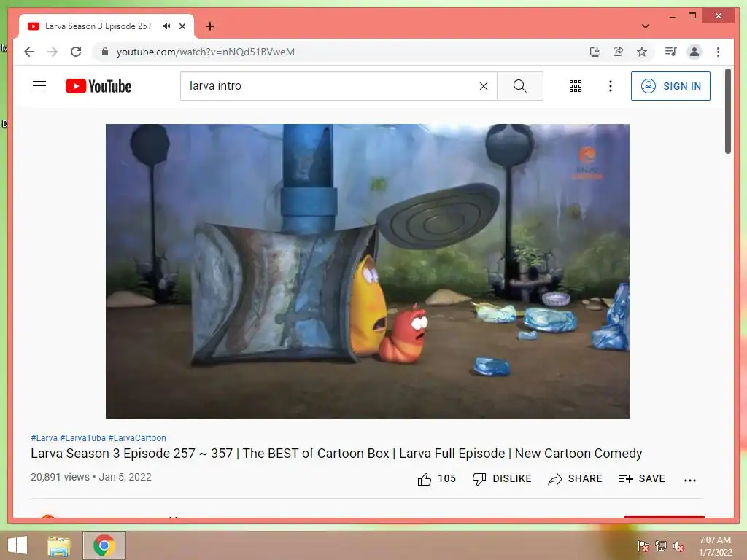The height and width of the screenshot is (560, 747).
Task: Open YouTube settings three-dot menu
Action: (611, 86)
